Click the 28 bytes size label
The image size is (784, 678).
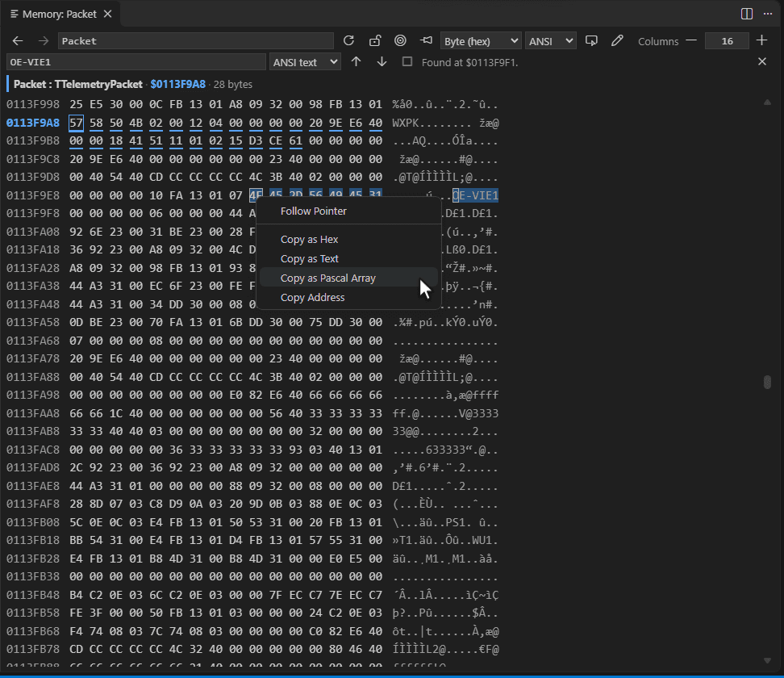233,84
